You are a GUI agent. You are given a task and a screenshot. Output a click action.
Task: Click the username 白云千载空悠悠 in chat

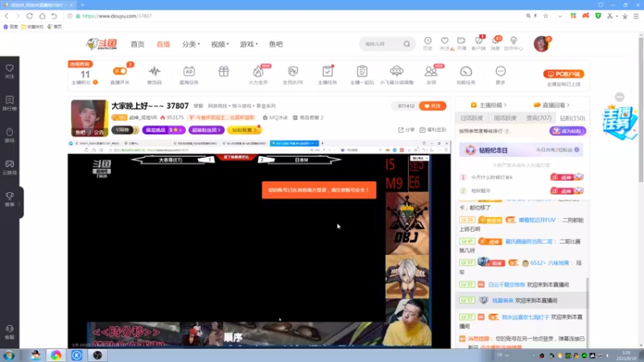pyautogui.click(x=506, y=285)
